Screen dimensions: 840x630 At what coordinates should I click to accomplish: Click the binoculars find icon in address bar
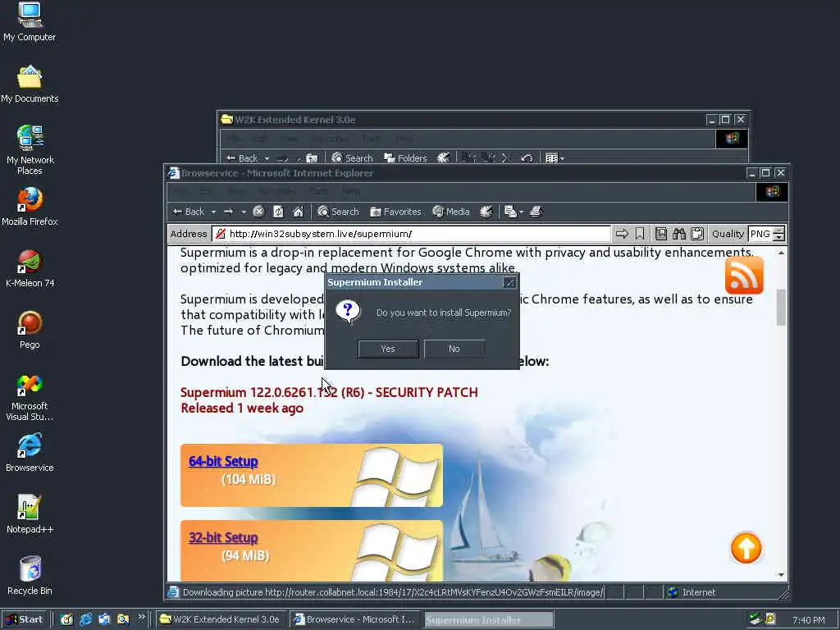pos(679,234)
